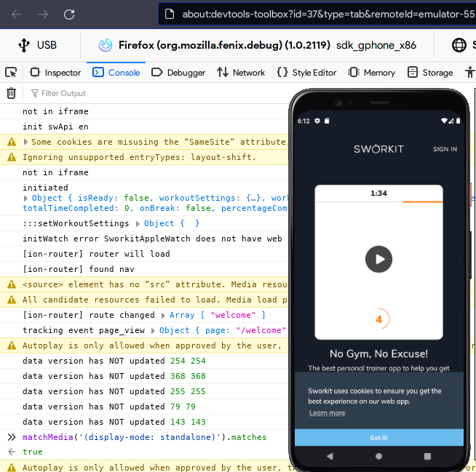Click the settings gear in phone status bar
Image resolution: width=476 pixels, height=472 pixels.
[x=317, y=121]
